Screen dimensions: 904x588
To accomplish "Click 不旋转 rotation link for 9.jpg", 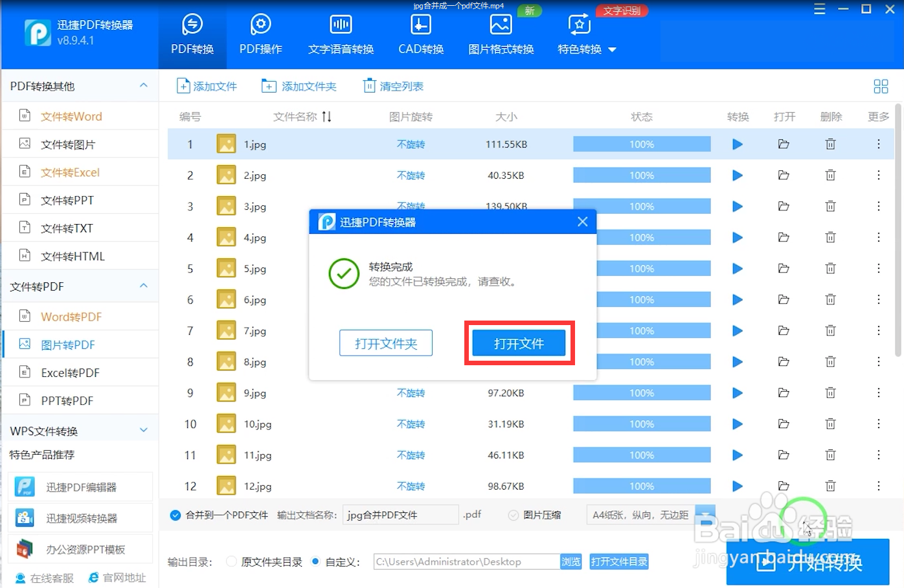I will click(x=411, y=393).
